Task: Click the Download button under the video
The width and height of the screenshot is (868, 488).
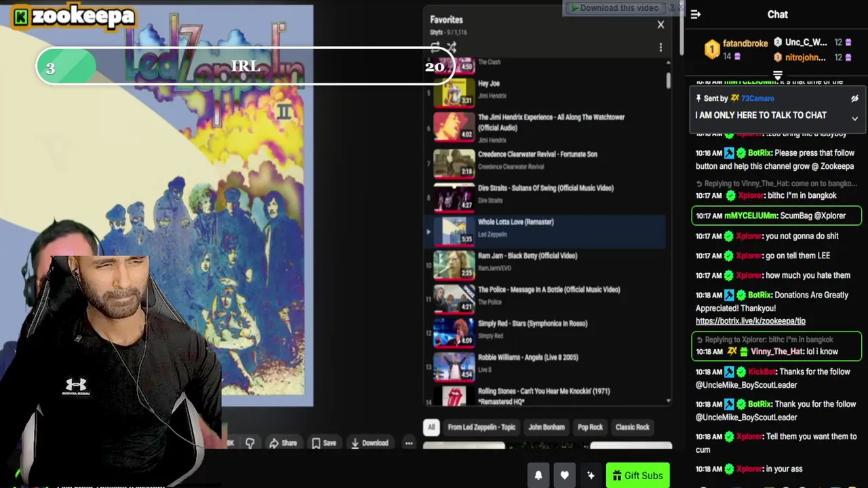Action: click(370, 443)
